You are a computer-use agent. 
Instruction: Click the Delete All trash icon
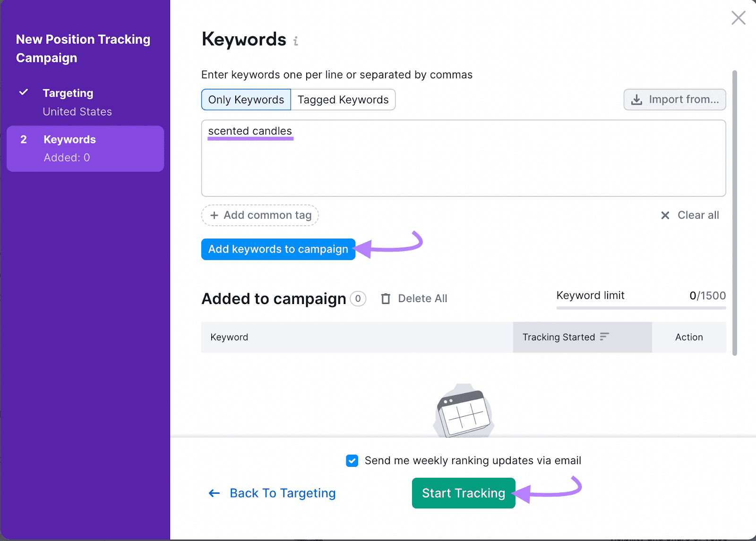click(386, 298)
